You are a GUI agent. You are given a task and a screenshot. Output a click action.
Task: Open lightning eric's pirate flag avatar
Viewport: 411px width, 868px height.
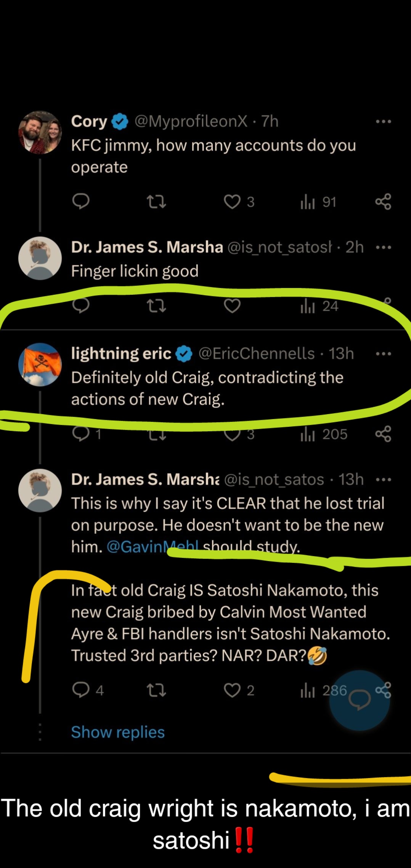(40, 365)
